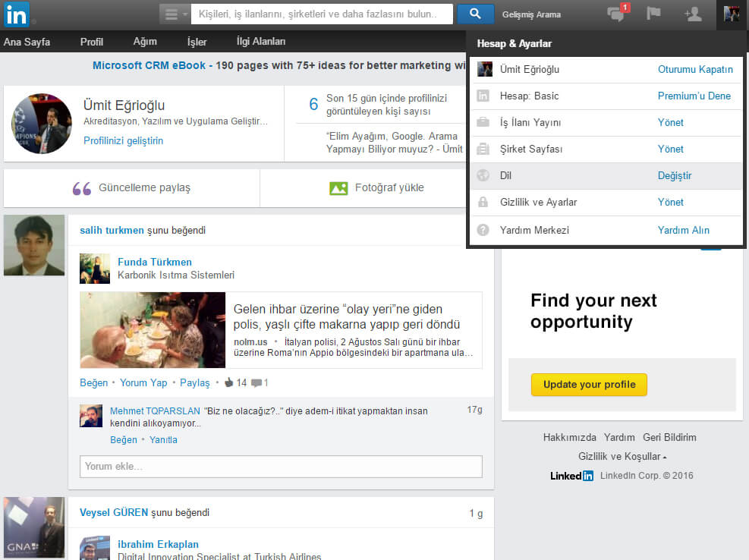
Task: Click Beğen on Mehmet's comment
Action: click(x=123, y=439)
